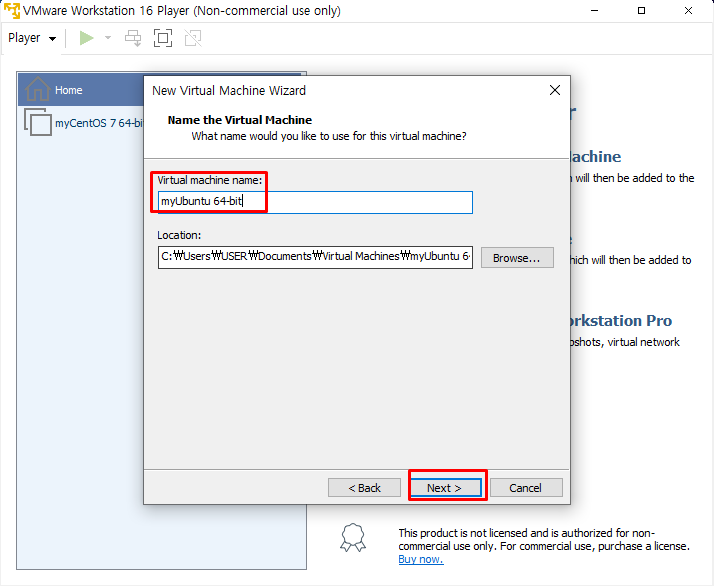Click the 'Name the Virtual Machine' heading
This screenshot has width=714, height=586.
click(240, 120)
